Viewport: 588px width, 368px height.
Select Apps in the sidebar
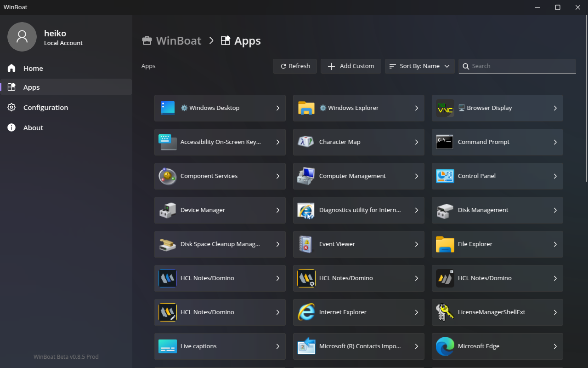click(66, 87)
